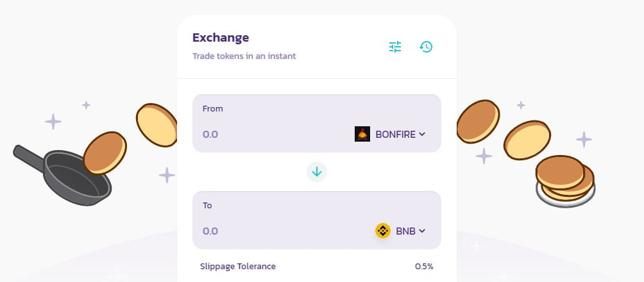Open token selector via BONFIRE label
Viewport: 644px width, 282px height.
[396, 135]
